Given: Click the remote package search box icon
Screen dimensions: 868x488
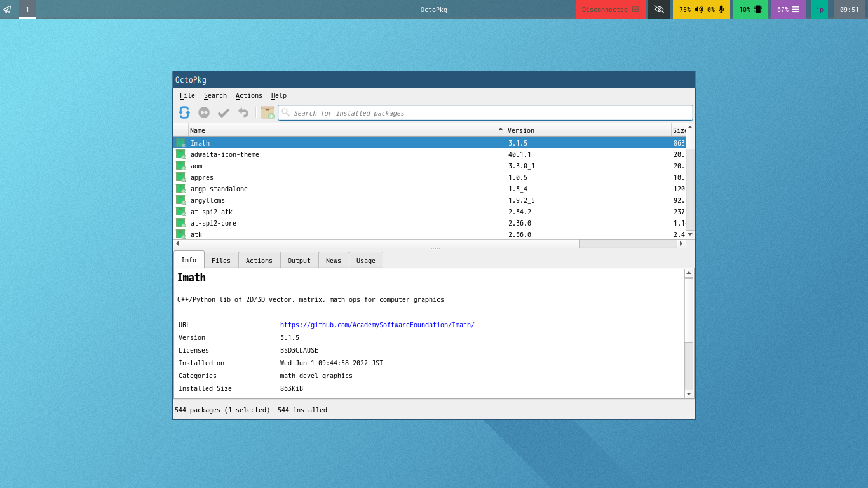Looking at the screenshot, I should click(x=268, y=112).
